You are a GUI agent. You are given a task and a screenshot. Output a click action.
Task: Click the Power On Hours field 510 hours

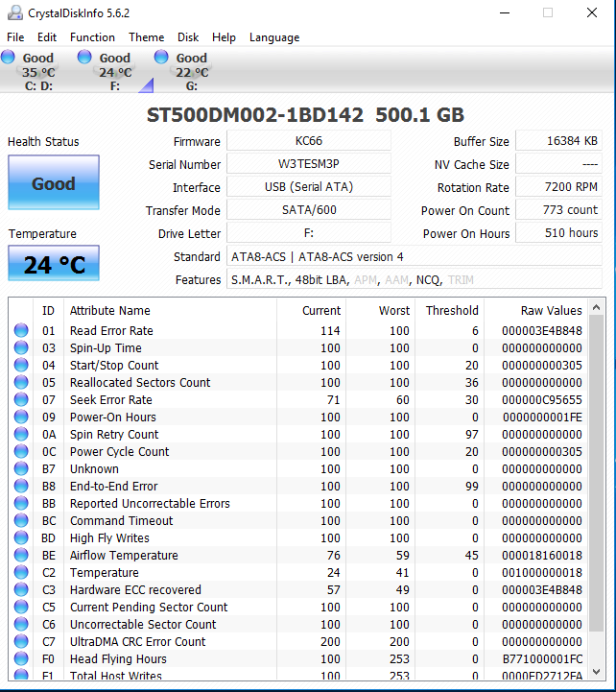[x=558, y=232]
